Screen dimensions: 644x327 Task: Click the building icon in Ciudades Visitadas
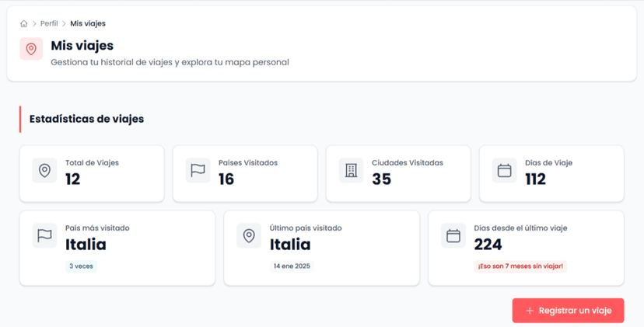[351, 171]
